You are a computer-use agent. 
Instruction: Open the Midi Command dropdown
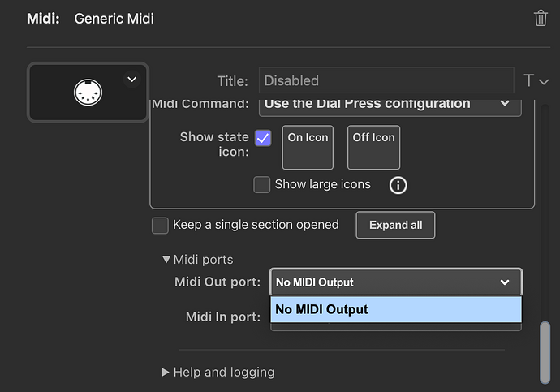pos(390,104)
